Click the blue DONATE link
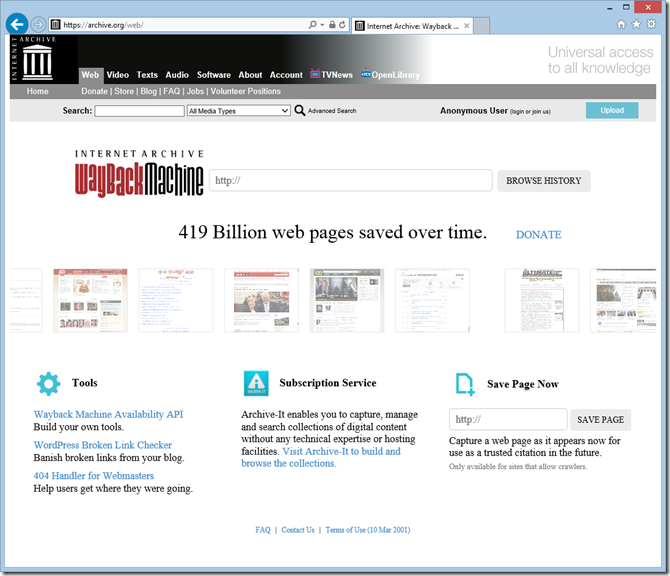The height and width of the screenshot is (576, 670). 538,235
